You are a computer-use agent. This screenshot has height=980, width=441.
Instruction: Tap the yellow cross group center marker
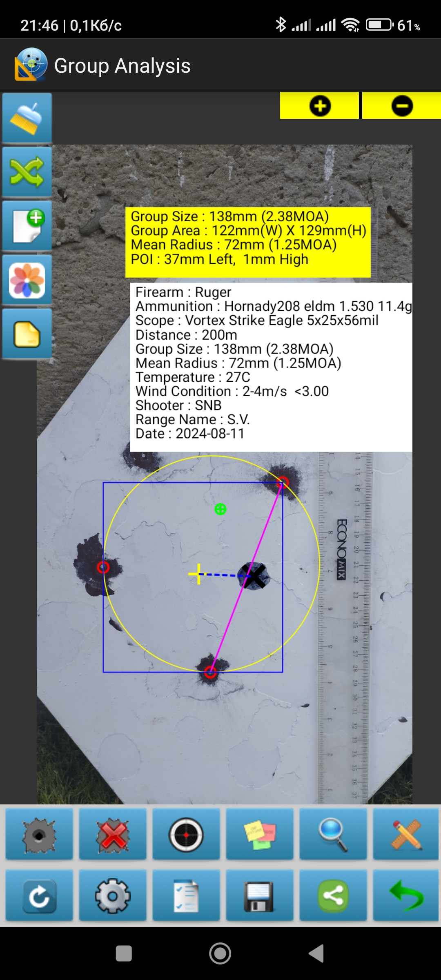click(x=198, y=574)
